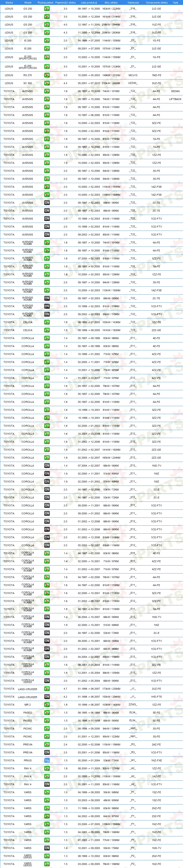Click petrol icon for Avensis Kombi 1AZ-FSE

[x=47, y=290]
